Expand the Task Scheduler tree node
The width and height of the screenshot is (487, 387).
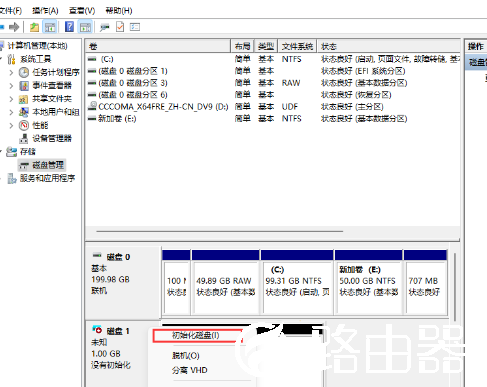tap(11, 72)
